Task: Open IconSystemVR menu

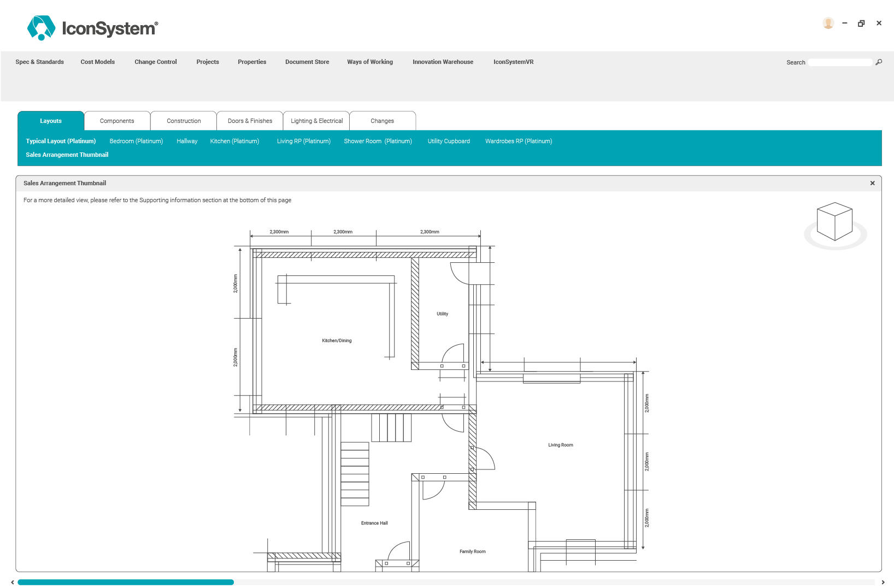Action: pyautogui.click(x=514, y=62)
